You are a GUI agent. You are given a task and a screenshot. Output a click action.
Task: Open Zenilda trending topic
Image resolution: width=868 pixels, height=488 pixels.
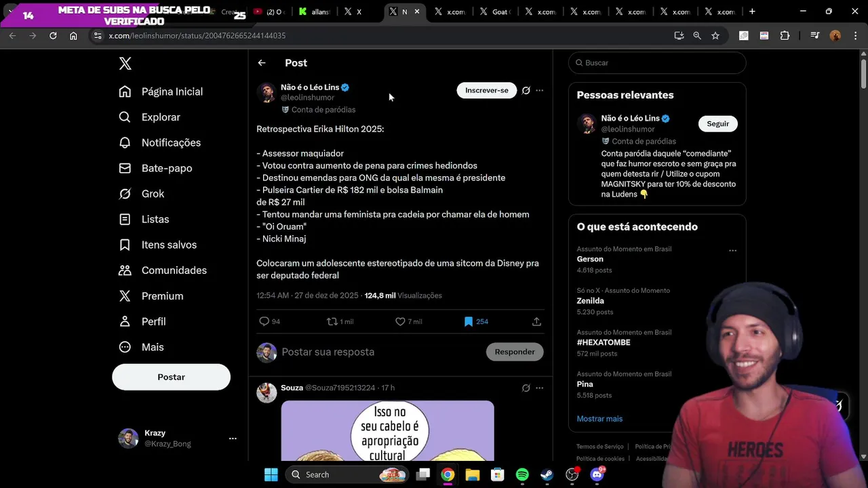coord(590,300)
